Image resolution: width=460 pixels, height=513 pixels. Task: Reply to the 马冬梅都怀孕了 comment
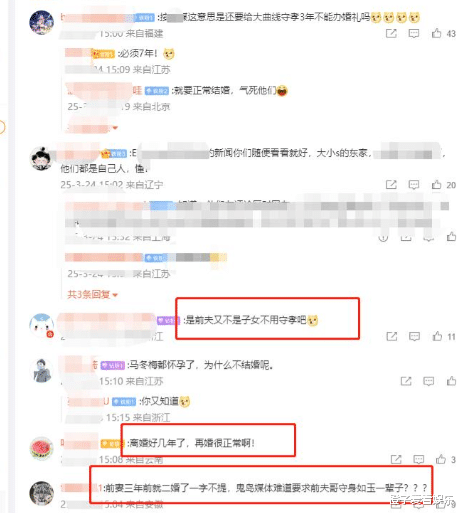click(x=428, y=381)
